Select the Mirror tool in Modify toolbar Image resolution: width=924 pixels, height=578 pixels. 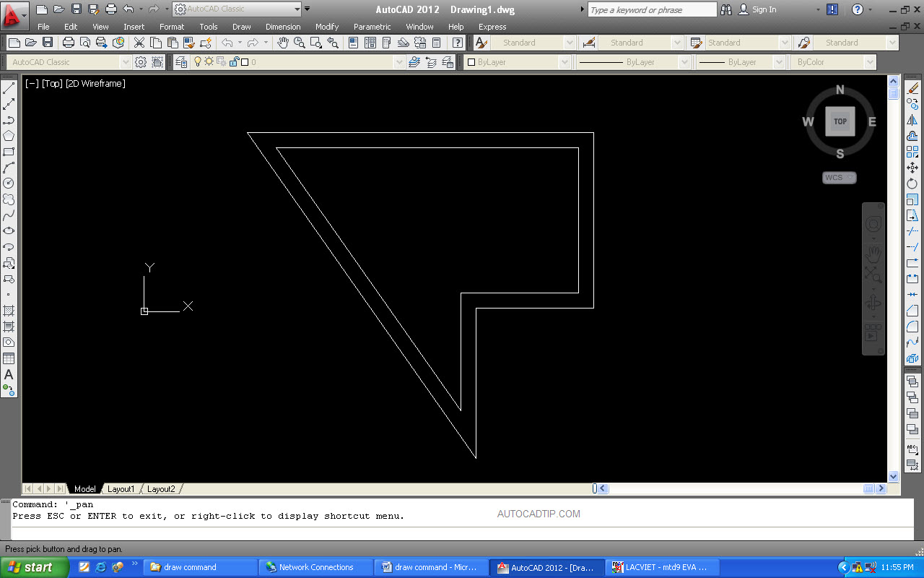click(912, 120)
